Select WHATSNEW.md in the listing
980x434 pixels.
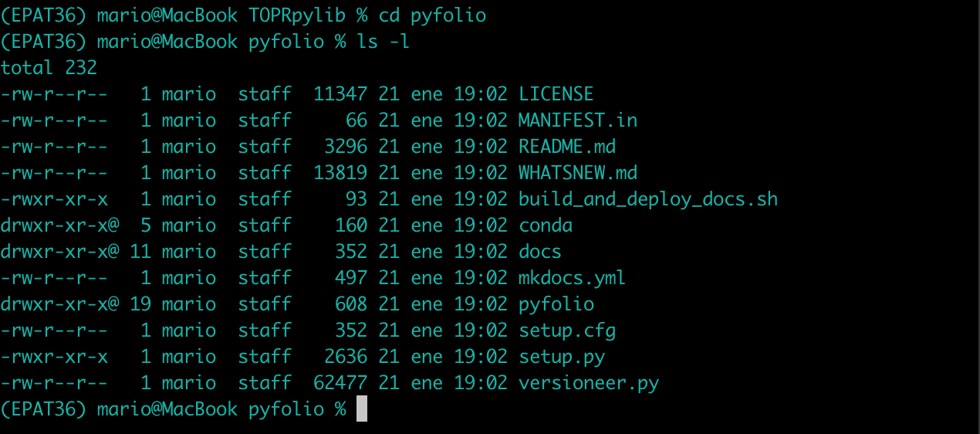[577, 173]
